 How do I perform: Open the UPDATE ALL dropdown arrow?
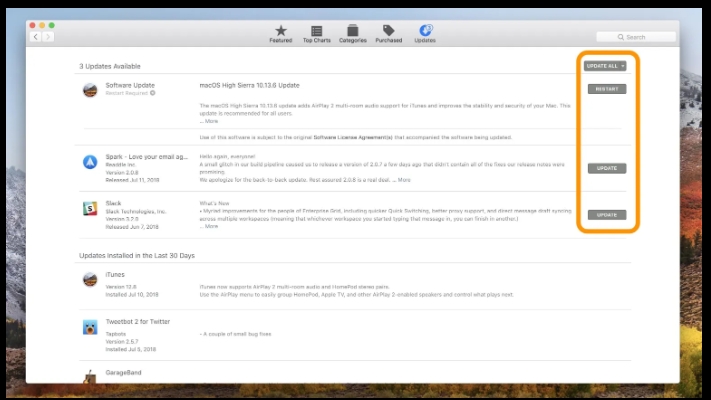(623, 66)
